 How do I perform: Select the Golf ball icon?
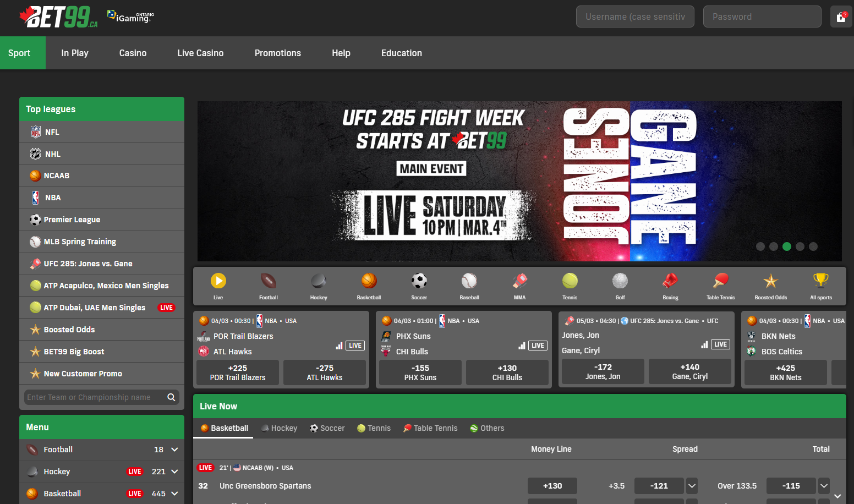click(x=620, y=281)
